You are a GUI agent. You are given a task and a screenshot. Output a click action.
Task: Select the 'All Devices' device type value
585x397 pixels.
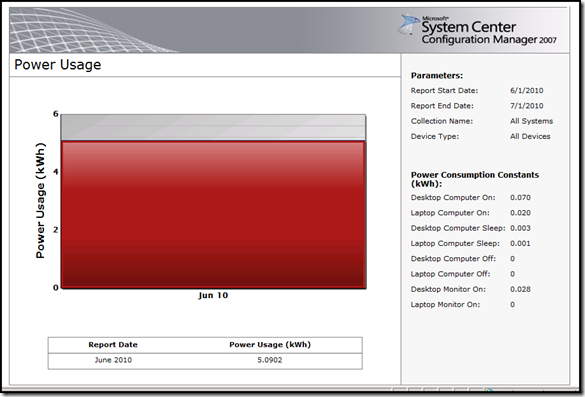(530, 137)
